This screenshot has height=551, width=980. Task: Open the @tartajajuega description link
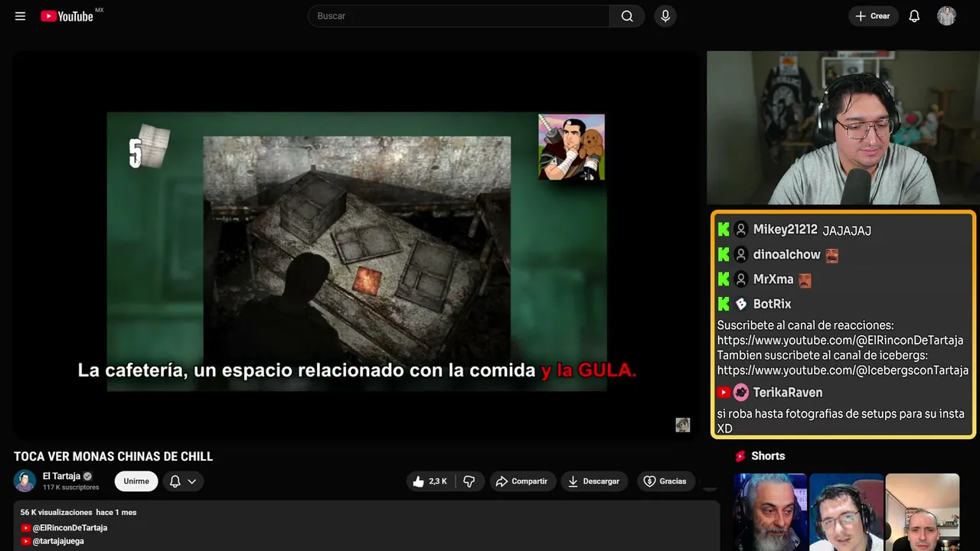pyautogui.click(x=58, y=541)
